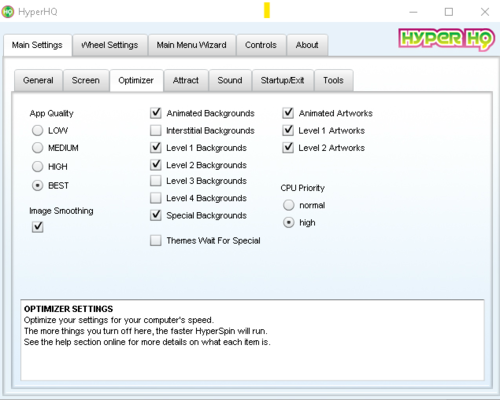Uncheck Level 1 Artworks
The width and height of the screenshot is (500, 400).
point(288,130)
